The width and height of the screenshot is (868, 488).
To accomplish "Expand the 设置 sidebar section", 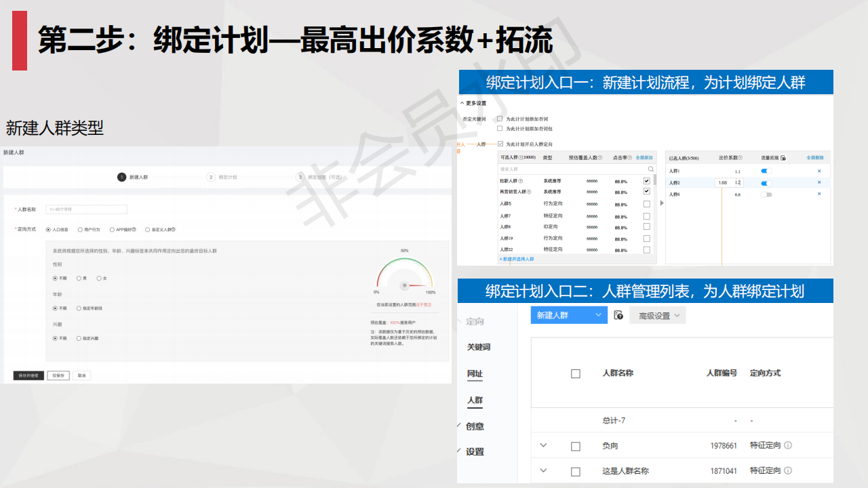I will 459,450.
